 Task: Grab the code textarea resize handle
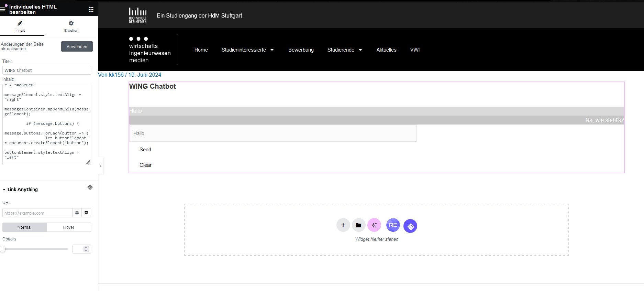(88, 162)
